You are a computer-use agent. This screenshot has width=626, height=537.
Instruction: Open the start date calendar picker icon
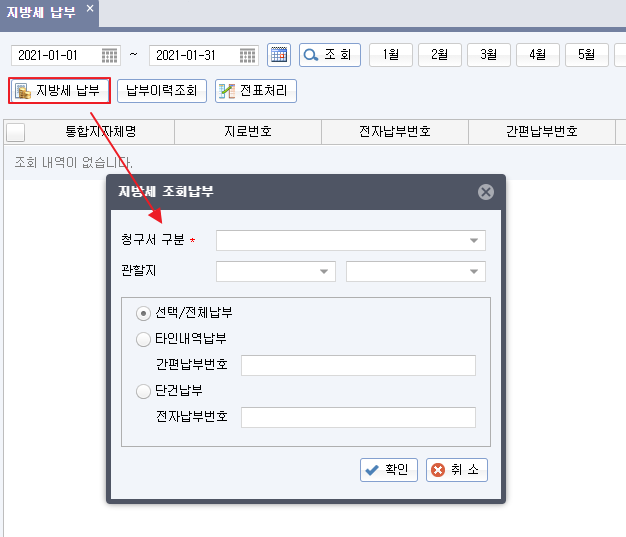[109, 55]
